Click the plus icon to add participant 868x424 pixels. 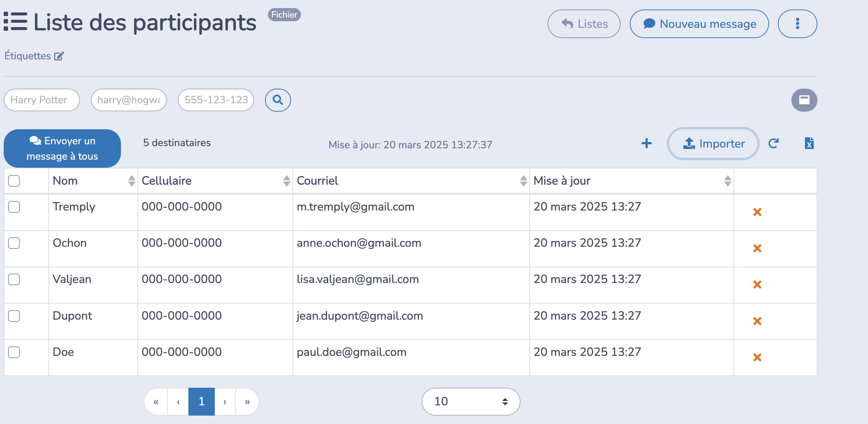(x=647, y=143)
